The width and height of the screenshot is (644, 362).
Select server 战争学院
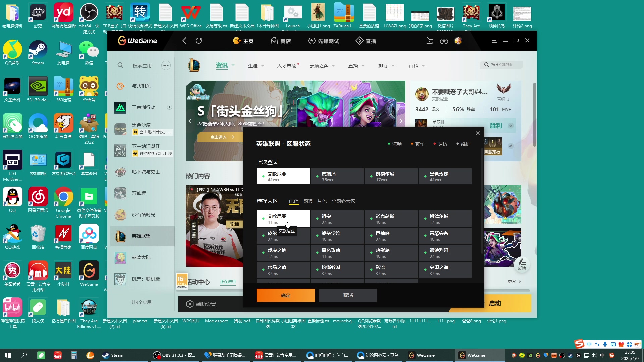[x=337, y=236]
